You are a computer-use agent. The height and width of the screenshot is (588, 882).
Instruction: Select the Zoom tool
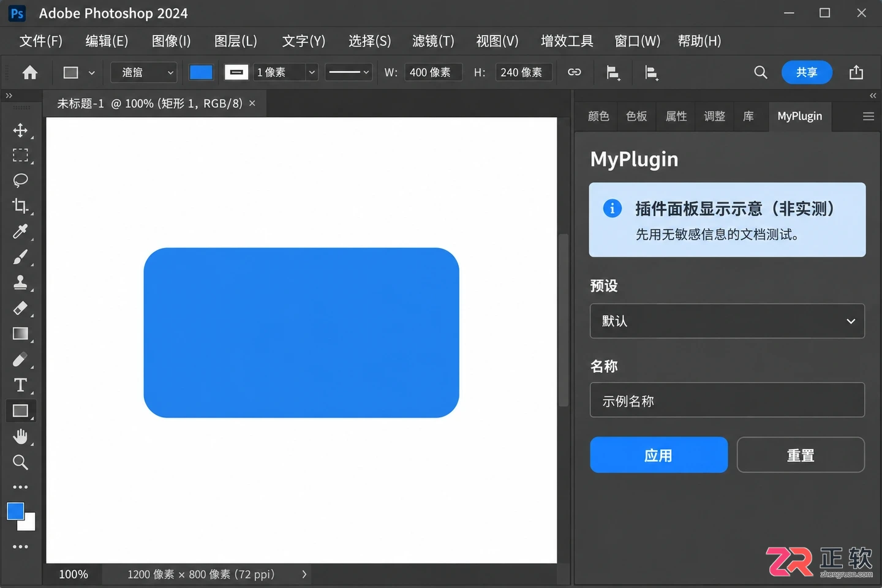point(20,462)
